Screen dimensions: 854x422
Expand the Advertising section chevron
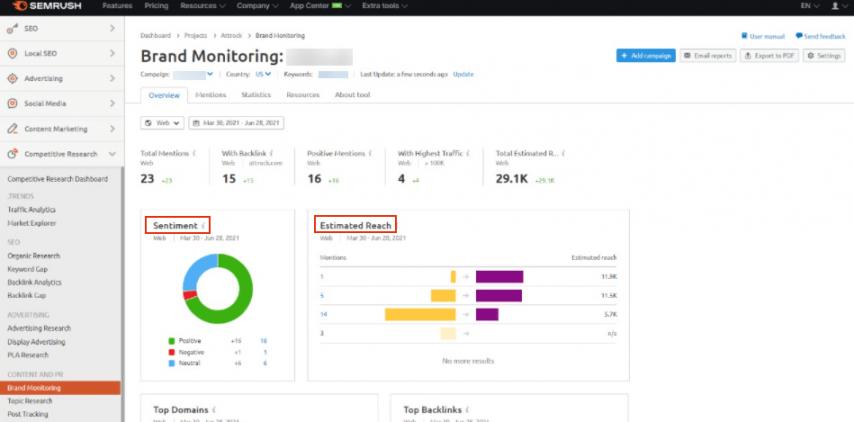coord(112,78)
